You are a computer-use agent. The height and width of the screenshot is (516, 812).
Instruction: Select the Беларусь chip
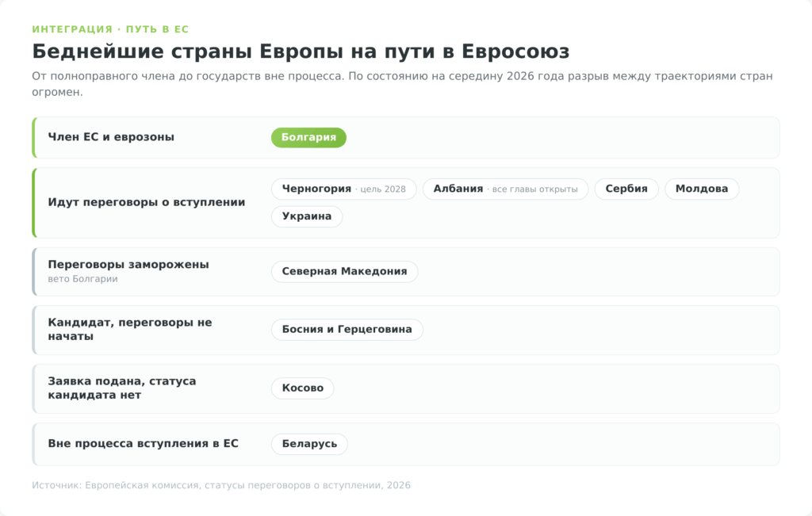click(x=309, y=444)
